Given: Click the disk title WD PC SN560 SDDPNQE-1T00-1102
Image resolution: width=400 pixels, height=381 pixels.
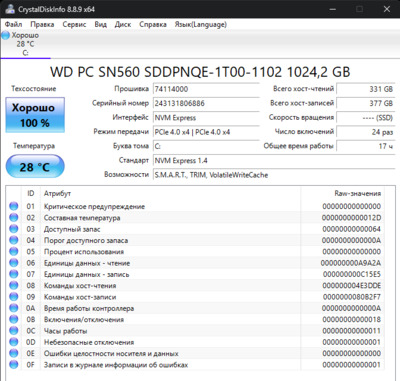Looking at the screenshot, I should (x=200, y=72).
